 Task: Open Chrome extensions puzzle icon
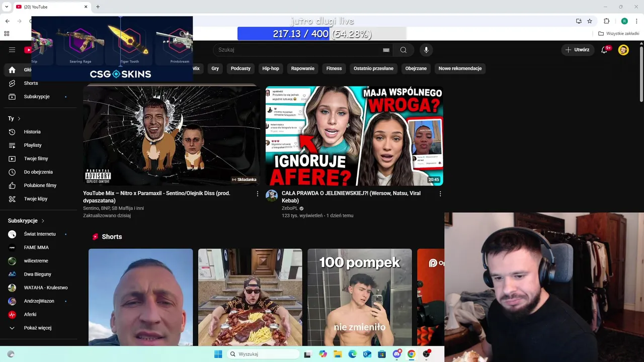tap(606, 21)
